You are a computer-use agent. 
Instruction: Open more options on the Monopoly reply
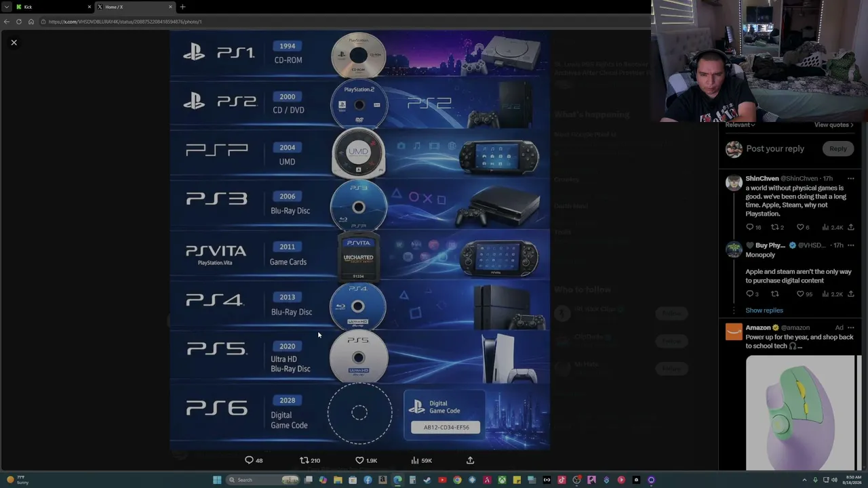850,245
